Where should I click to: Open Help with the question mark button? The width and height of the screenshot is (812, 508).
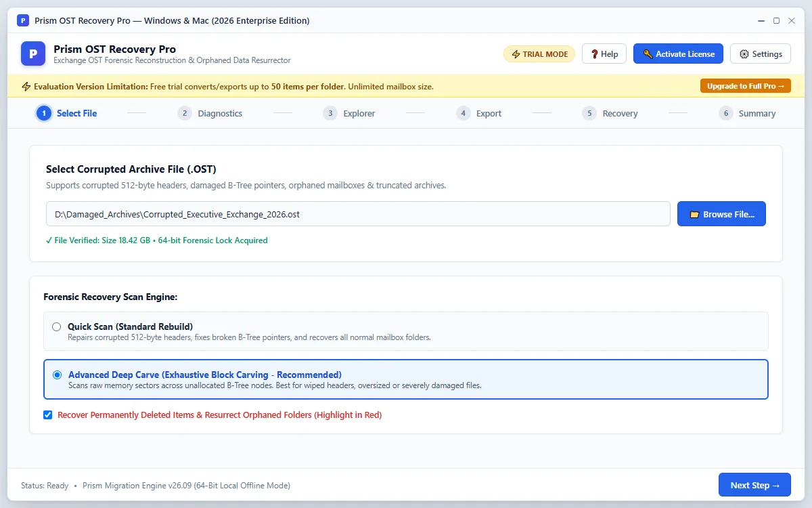(604, 54)
